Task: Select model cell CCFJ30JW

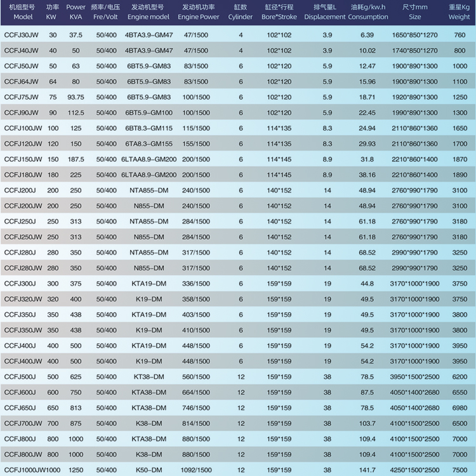Action: coord(21,35)
